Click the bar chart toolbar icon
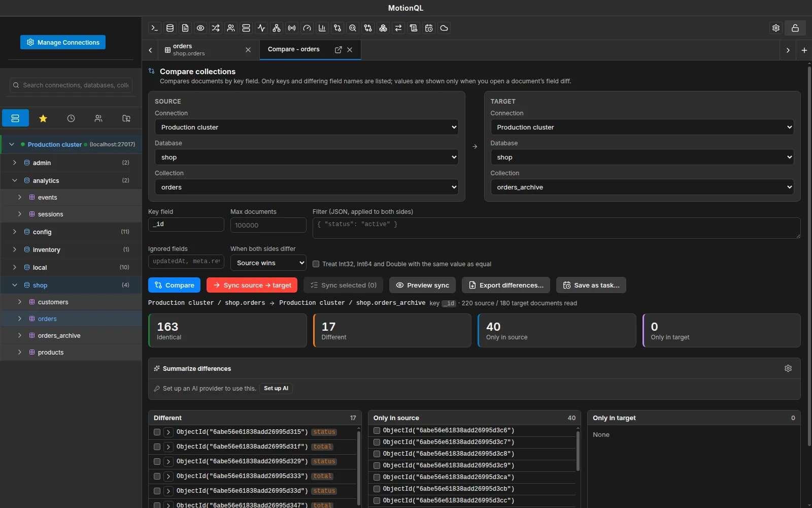Viewport: 812px width, 508px height. coord(322,28)
